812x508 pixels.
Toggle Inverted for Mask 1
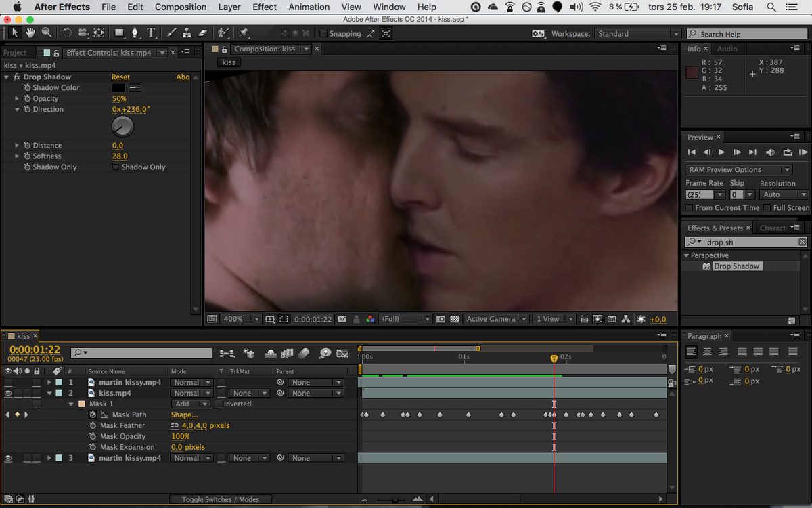(218, 404)
